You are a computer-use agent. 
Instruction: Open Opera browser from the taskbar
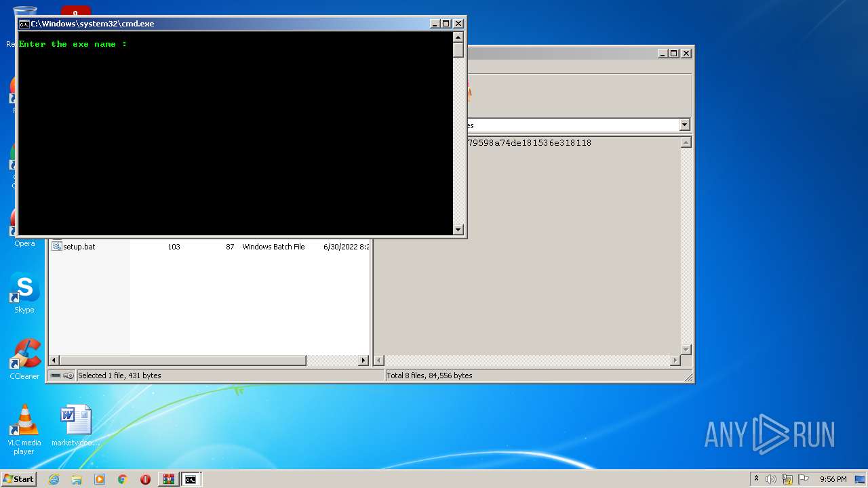click(x=145, y=479)
